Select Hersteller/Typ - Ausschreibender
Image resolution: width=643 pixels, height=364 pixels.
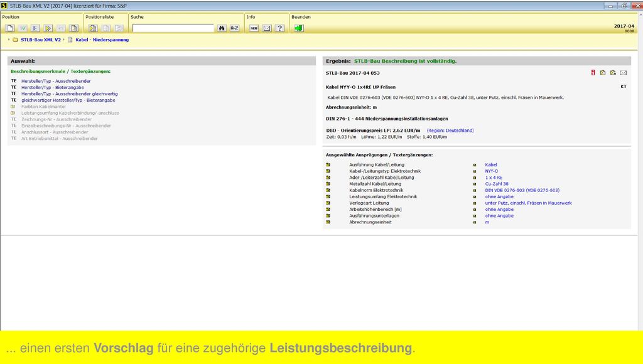[56, 81]
